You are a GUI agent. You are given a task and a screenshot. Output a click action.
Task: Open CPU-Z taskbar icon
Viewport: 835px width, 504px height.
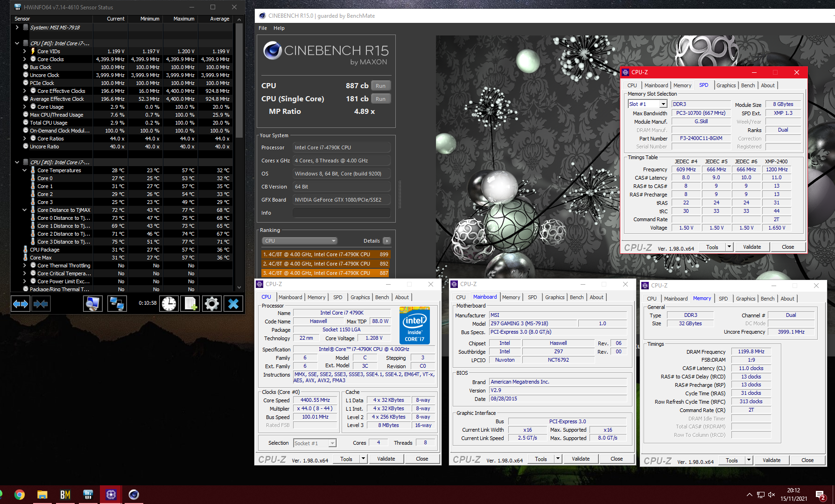coord(111,495)
